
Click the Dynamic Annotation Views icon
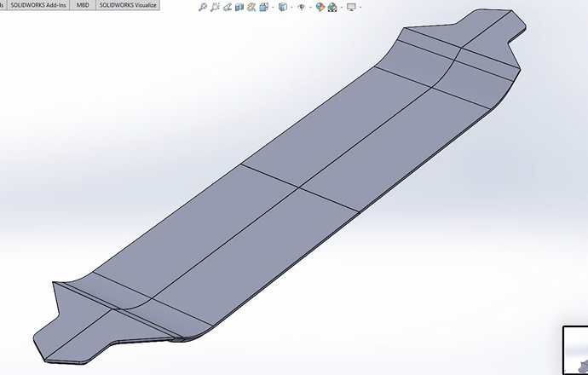click(251, 7)
